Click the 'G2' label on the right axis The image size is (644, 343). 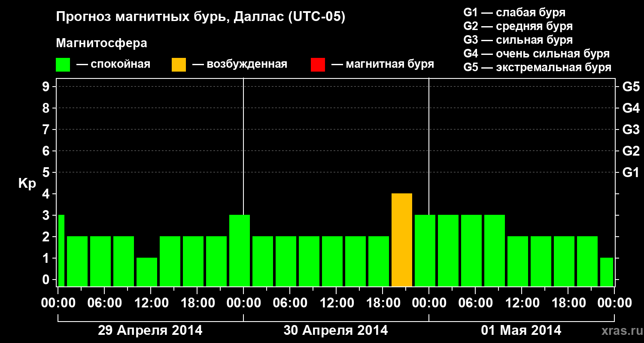coord(631,151)
